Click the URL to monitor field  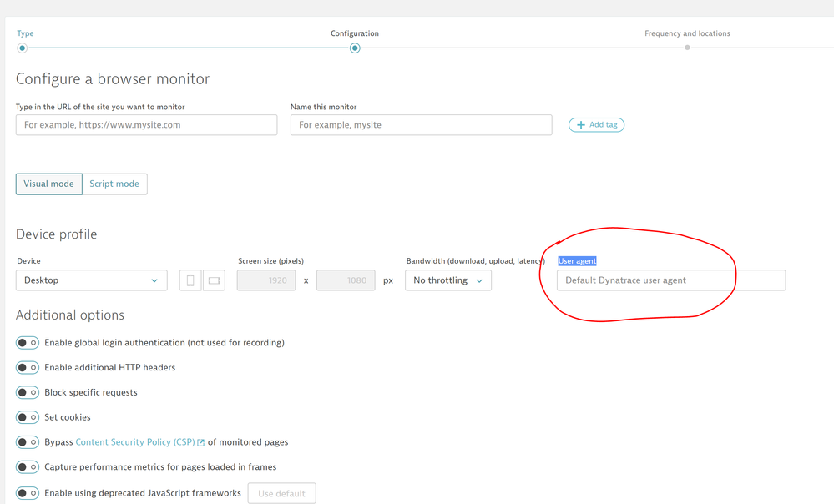146,125
